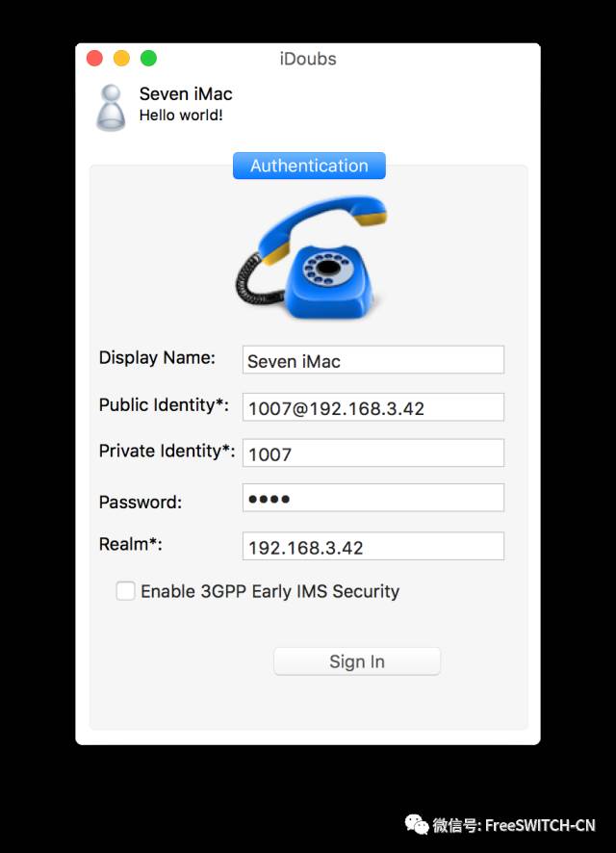The width and height of the screenshot is (616, 853).
Task: Minimize the window using the yellow button
Action: 121,59
